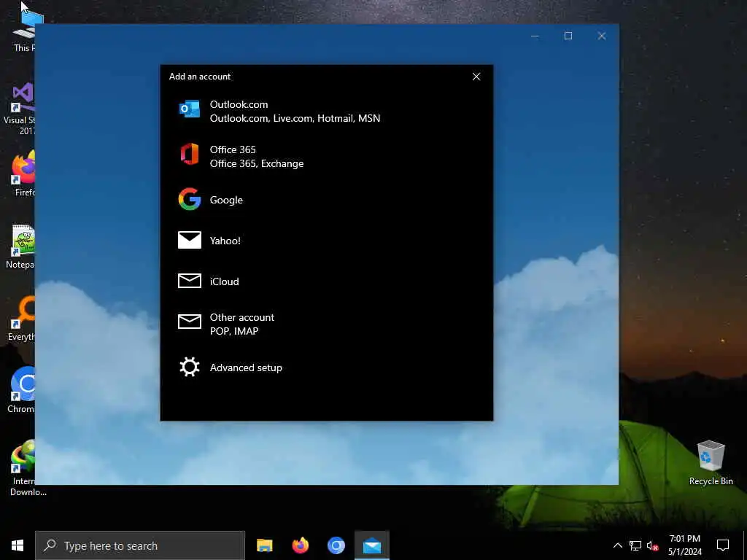Click the Outlook.com title text

(239, 104)
